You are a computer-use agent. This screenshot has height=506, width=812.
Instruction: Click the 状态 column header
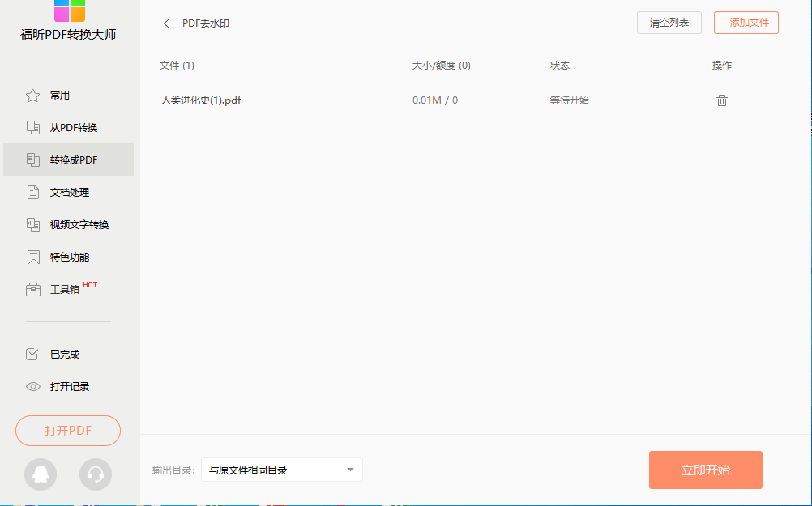pyautogui.click(x=560, y=66)
